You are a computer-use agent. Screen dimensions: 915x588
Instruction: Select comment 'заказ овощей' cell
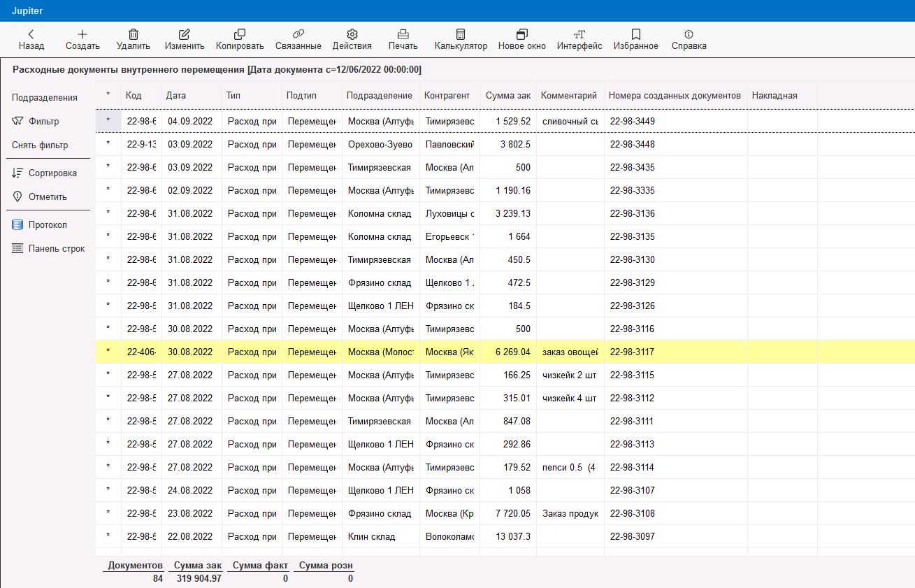[x=570, y=352]
